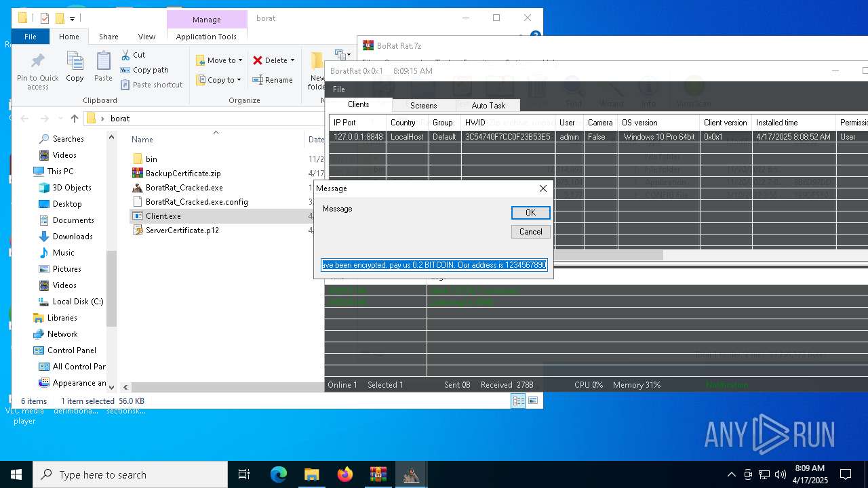The width and height of the screenshot is (868, 488).
Task: Open BoratRat File menu
Action: coord(339,89)
